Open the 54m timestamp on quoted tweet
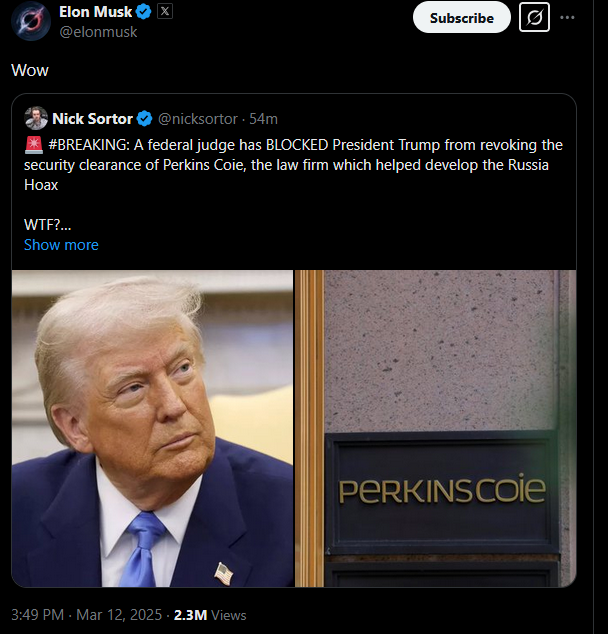This screenshot has width=608, height=634. point(264,119)
